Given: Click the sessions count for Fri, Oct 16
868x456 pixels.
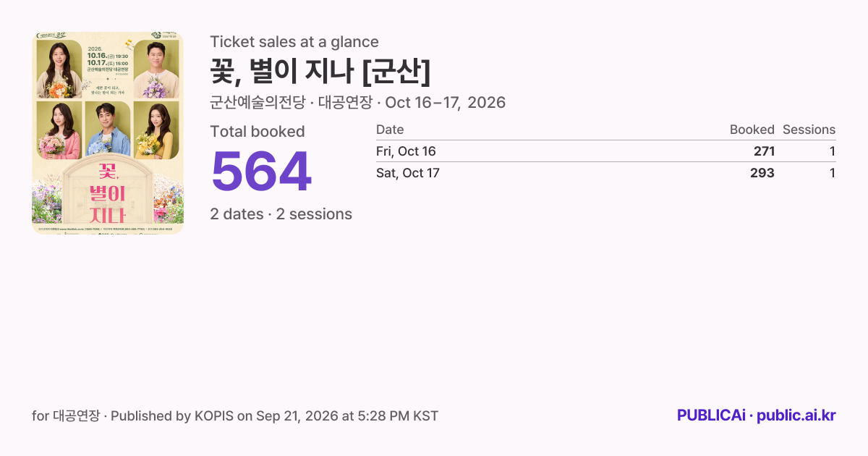Looking at the screenshot, I should pos(832,151).
